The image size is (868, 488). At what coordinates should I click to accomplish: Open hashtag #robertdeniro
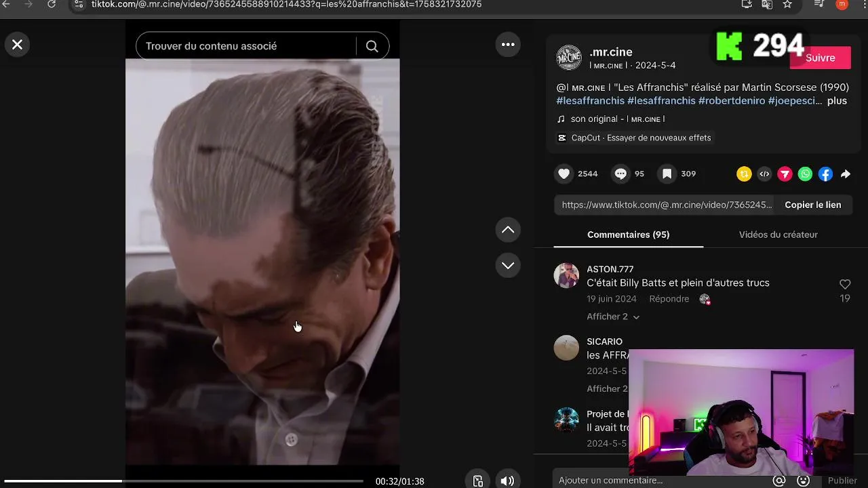point(732,100)
